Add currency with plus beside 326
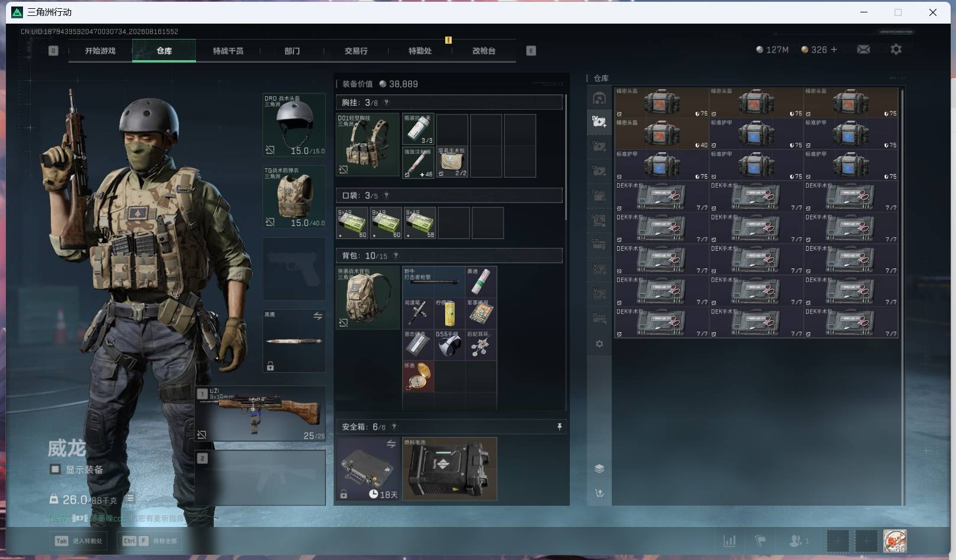Image resolution: width=956 pixels, height=560 pixels. pos(834,50)
